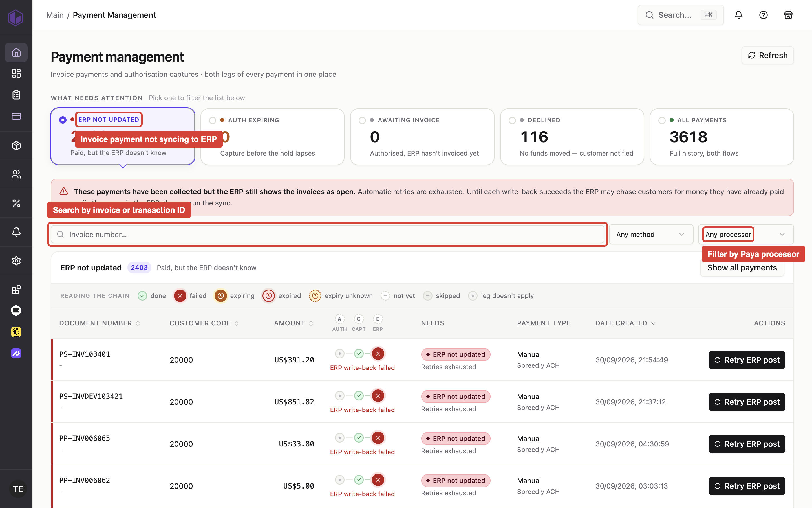This screenshot has width=812, height=508.
Task: Sort by Customer Code column
Action: 204,323
